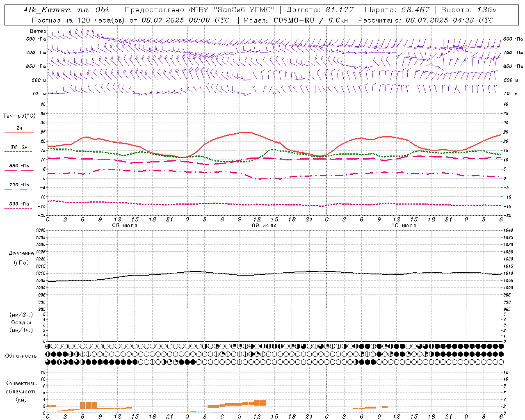Screen dimensions: 525x420
Task: Click the elevation value 135м
Action: click(x=487, y=10)
